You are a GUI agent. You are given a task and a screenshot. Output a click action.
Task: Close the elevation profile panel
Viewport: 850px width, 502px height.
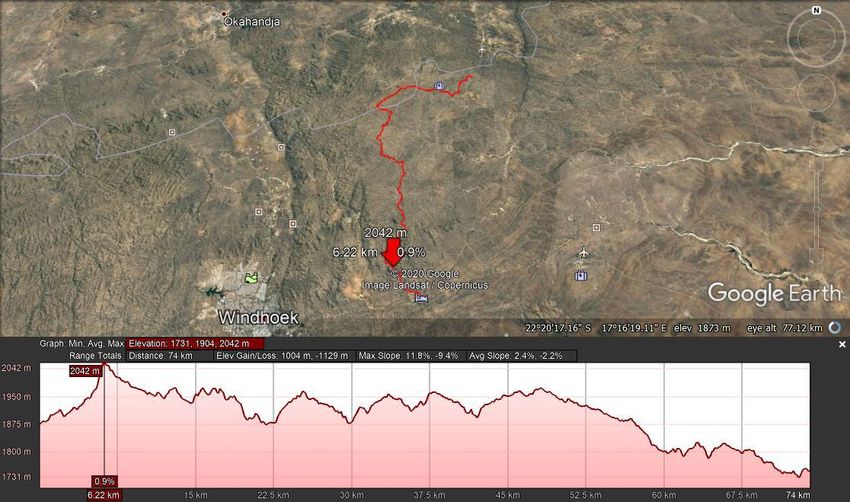pyautogui.click(x=842, y=344)
